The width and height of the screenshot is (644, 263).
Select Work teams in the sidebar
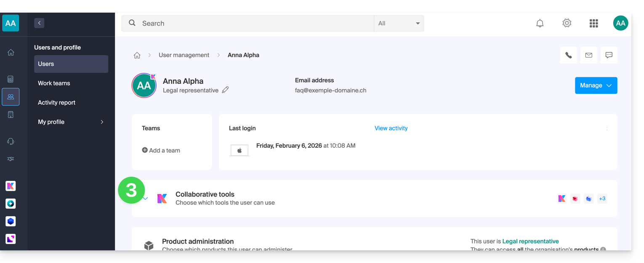tap(54, 83)
